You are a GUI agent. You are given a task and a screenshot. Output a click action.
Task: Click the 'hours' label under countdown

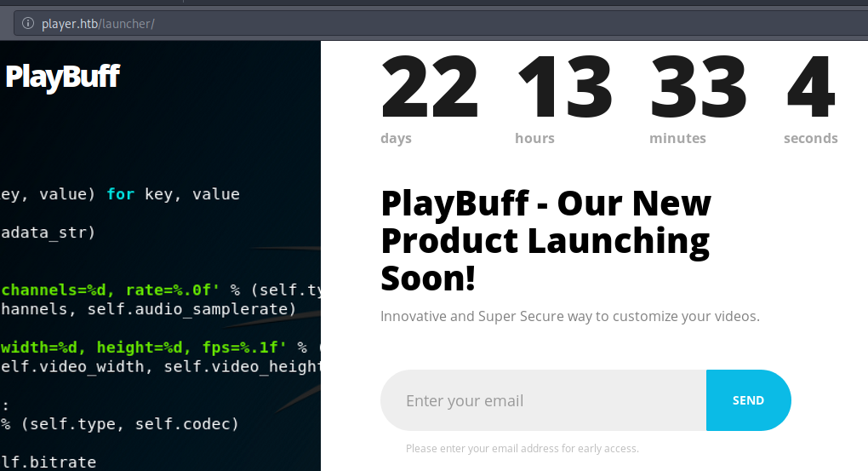534,139
